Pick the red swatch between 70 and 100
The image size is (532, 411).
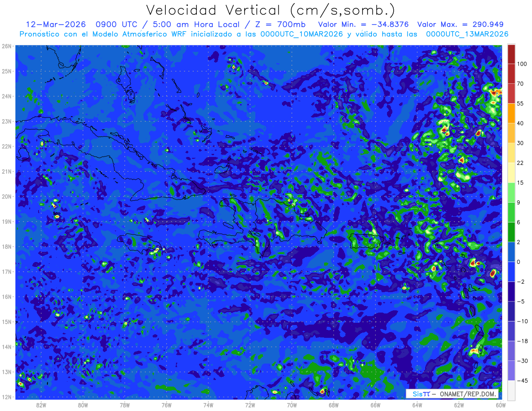tap(511, 74)
